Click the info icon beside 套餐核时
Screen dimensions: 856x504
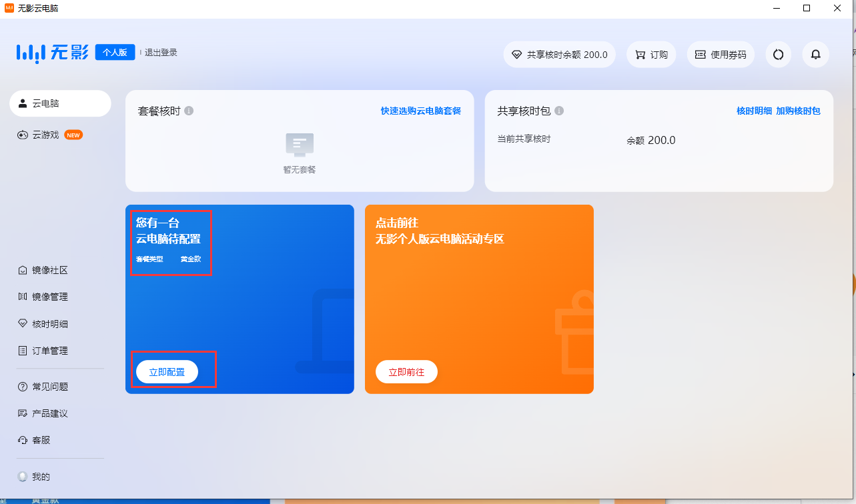tap(189, 111)
